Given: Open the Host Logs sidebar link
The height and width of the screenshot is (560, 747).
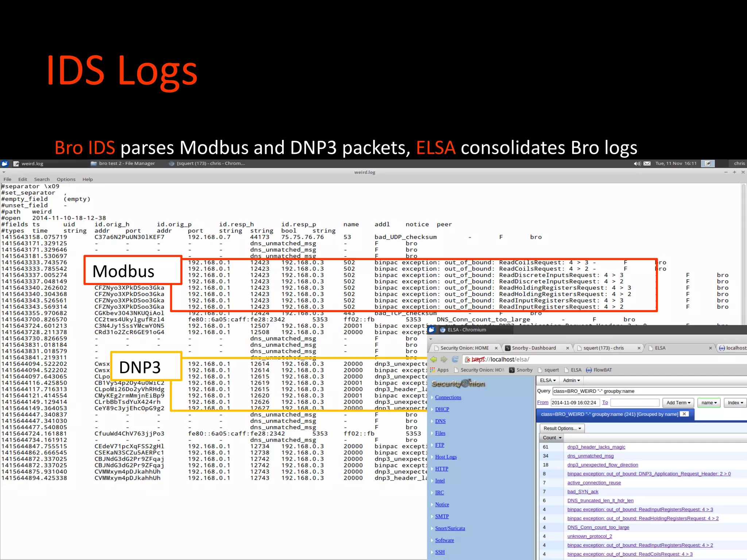Looking at the screenshot, I should (x=446, y=457).
